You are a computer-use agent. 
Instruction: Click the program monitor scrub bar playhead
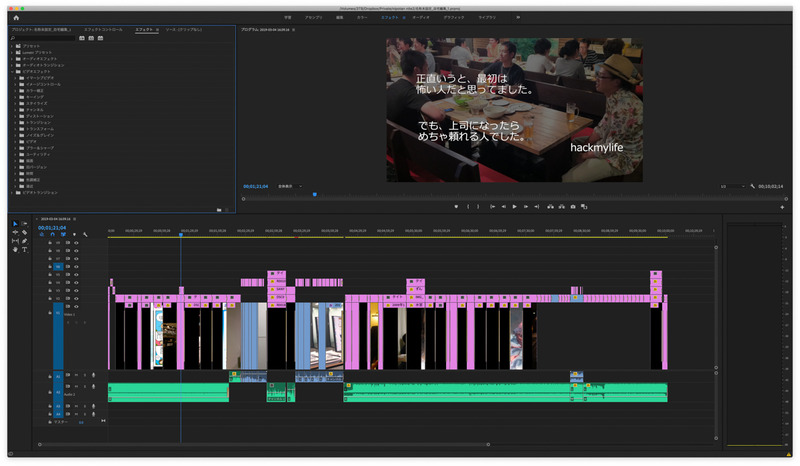click(315, 194)
